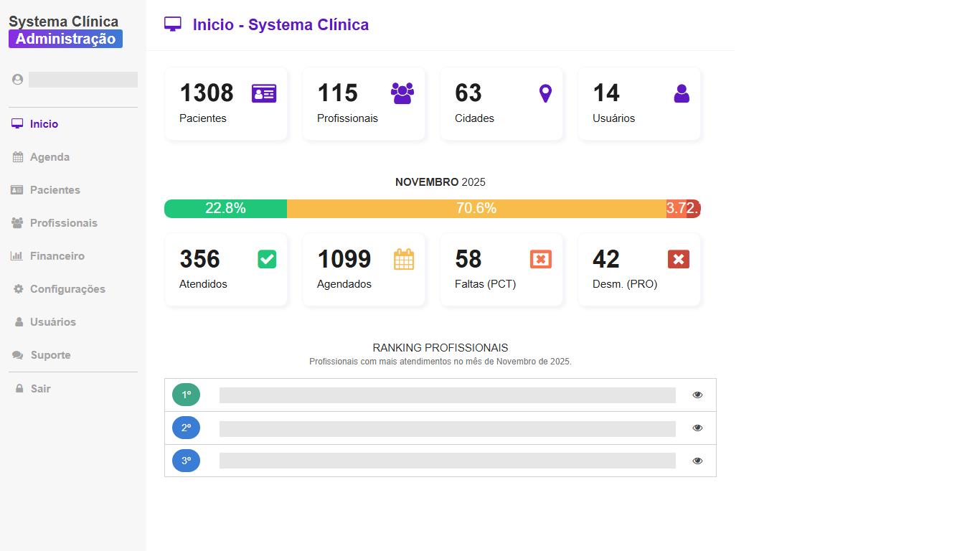Open the Suporte link
Viewport: 980px width, 551px height.
point(50,355)
